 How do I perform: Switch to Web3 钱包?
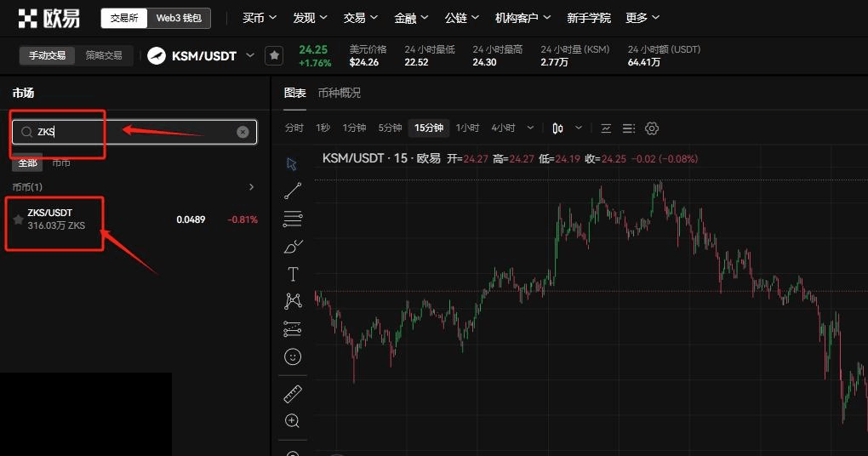[x=180, y=18]
